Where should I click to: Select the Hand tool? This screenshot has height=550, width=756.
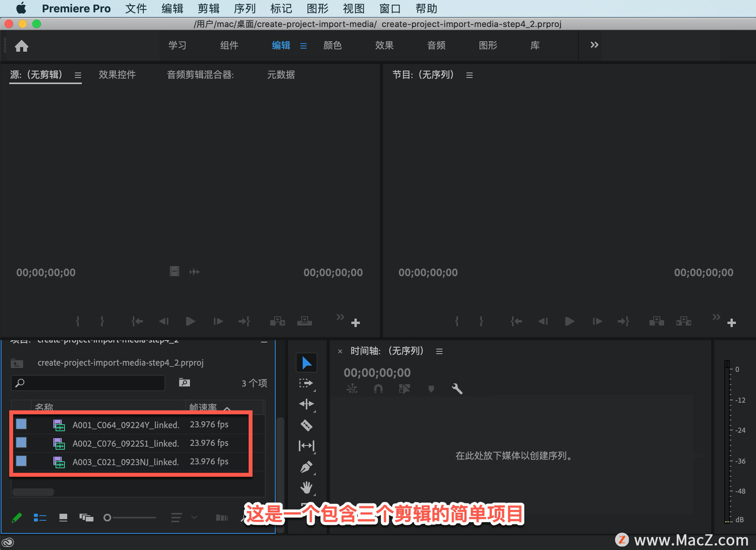tap(306, 488)
